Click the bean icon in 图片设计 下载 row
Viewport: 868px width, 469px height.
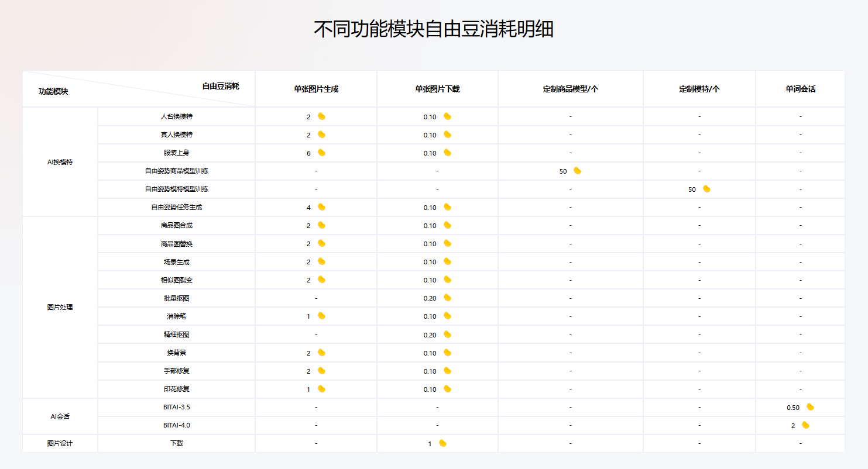[x=442, y=443]
